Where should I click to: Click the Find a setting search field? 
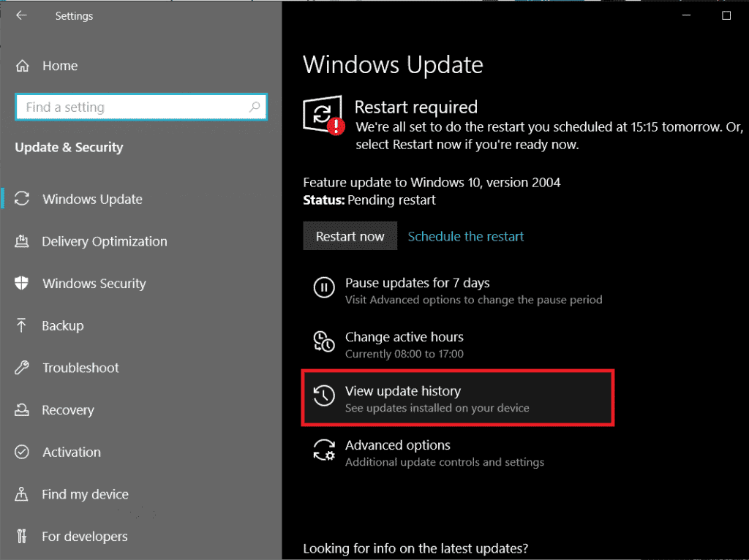pos(140,107)
